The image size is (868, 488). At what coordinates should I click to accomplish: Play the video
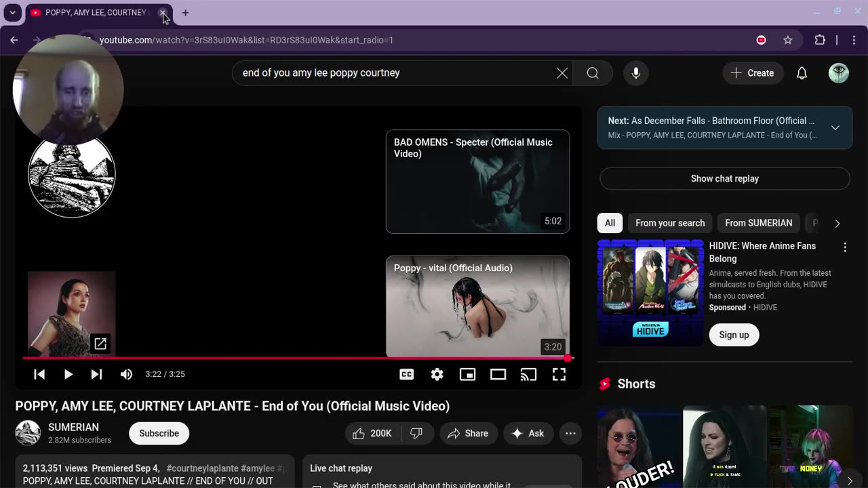click(68, 374)
